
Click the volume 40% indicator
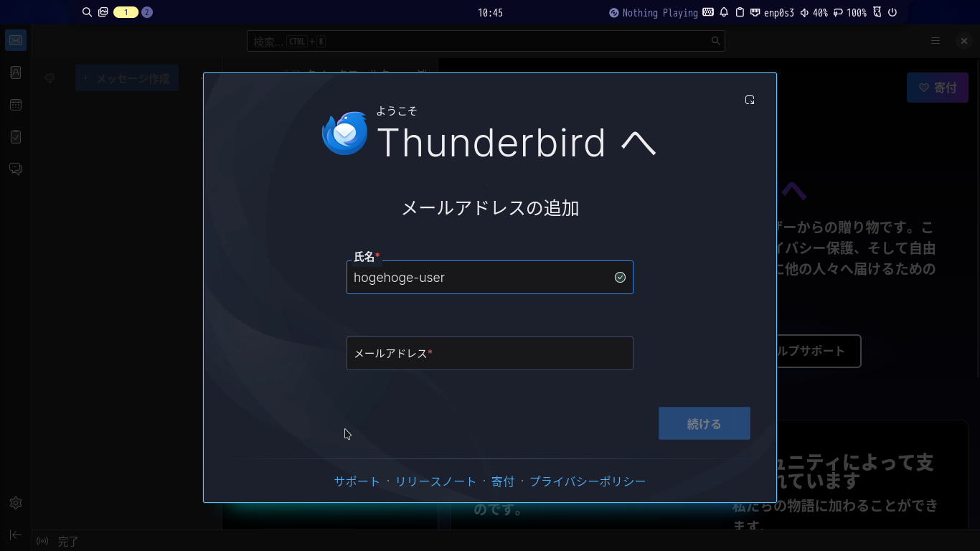pos(814,12)
